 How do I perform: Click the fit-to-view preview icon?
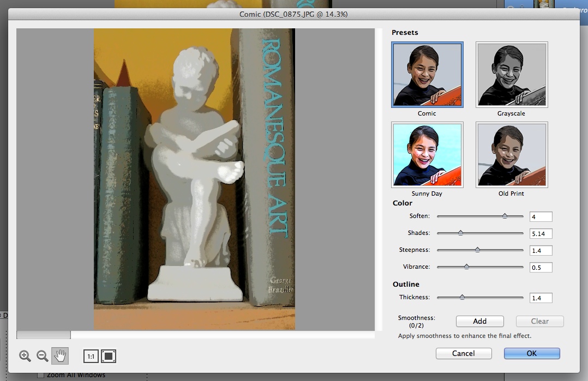point(109,356)
